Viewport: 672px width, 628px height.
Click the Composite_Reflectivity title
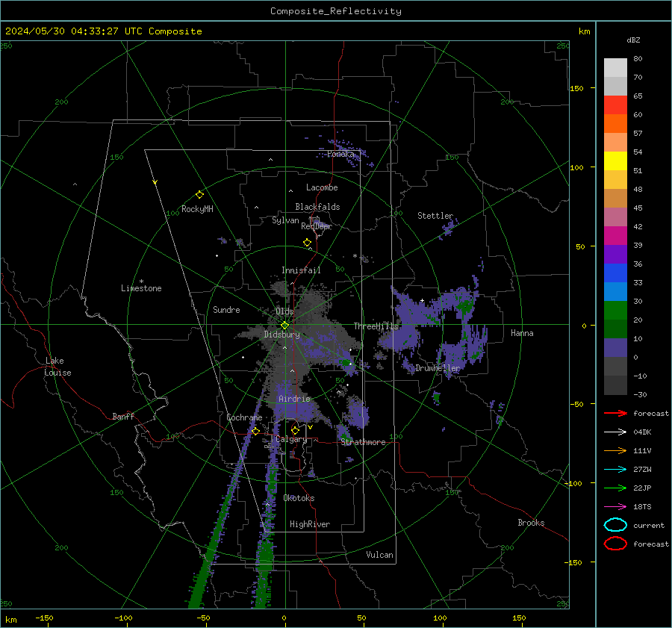336,11
